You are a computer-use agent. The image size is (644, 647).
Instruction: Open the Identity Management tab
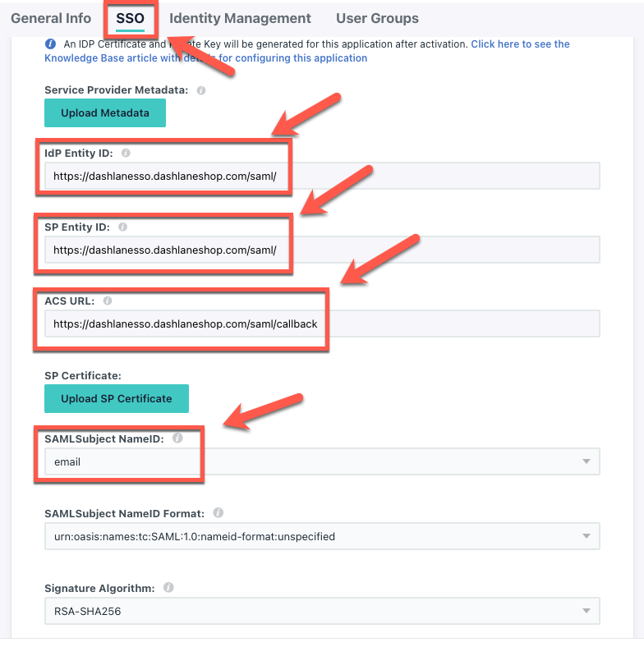click(x=240, y=18)
